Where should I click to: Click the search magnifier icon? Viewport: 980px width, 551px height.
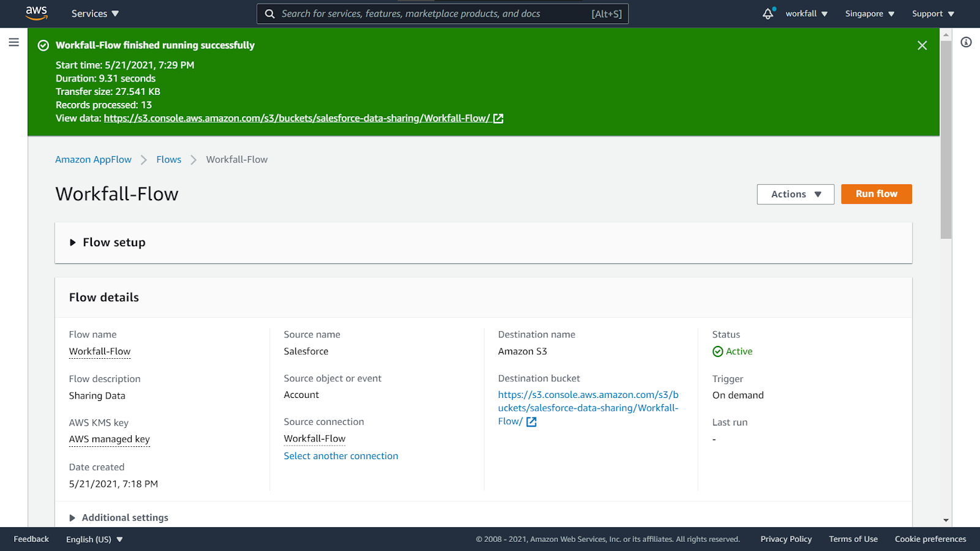(x=269, y=13)
